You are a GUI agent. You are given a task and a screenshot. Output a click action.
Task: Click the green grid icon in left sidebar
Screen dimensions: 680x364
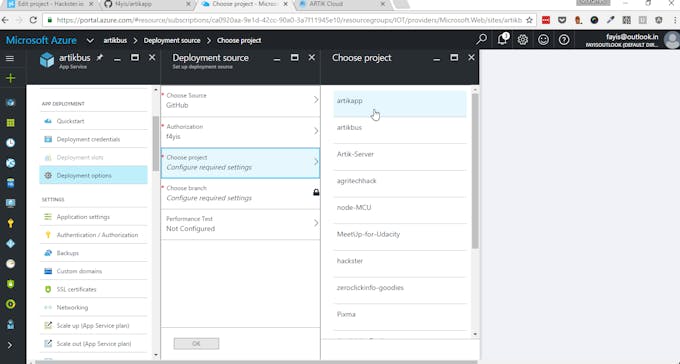(10, 123)
